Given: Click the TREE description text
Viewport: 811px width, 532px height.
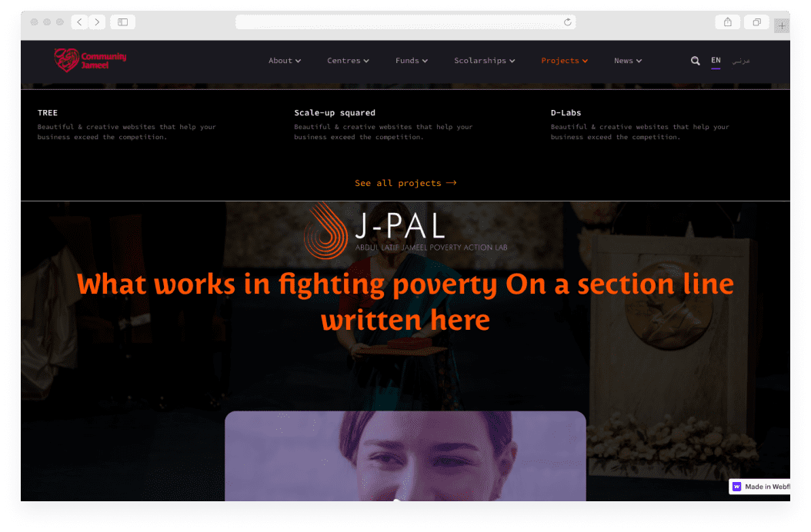Looking at the screenshot, I should coord(127,131).
